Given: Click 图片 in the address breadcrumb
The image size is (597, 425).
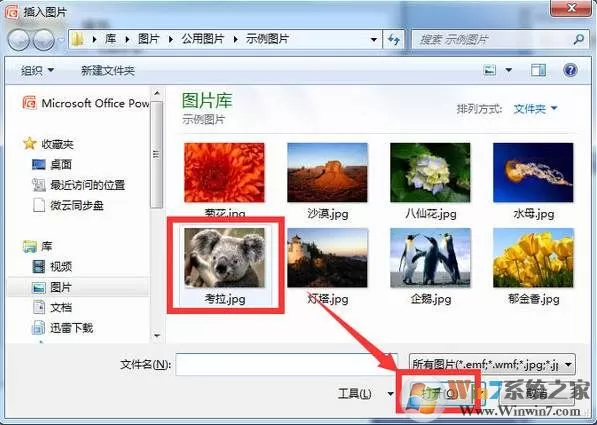Looking at the screenshot, I should [148, 39].
